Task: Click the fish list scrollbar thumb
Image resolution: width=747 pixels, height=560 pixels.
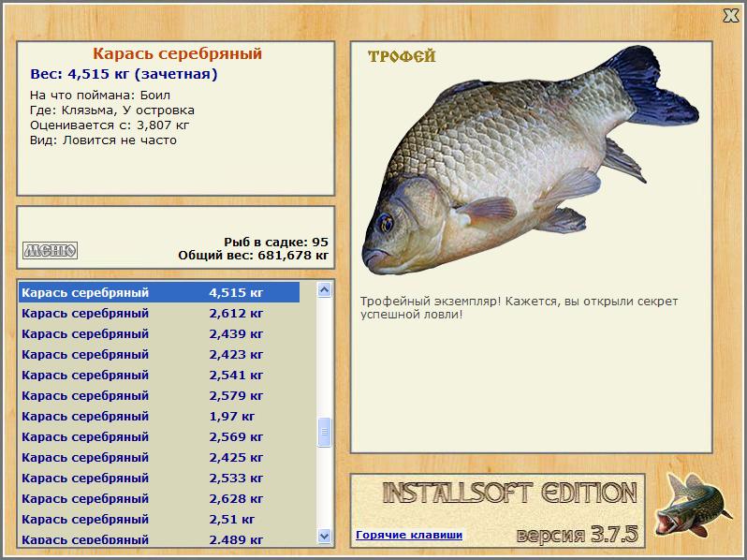Action: [325, 432]
